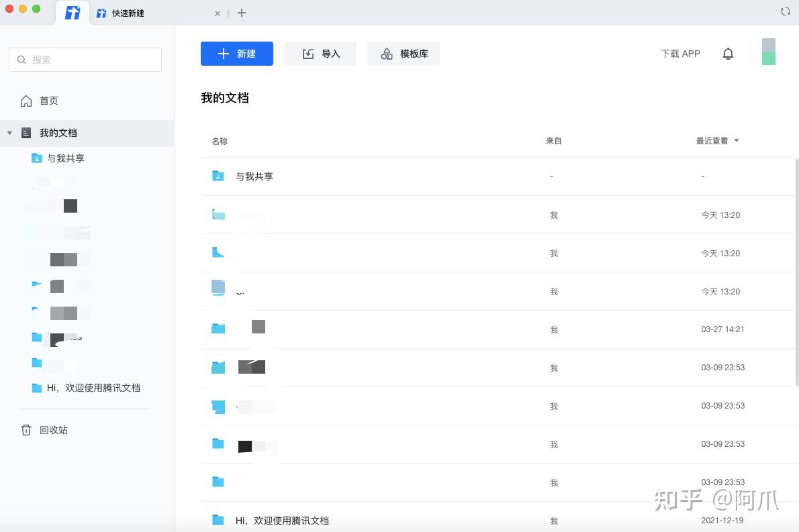Screen dimensions: 799x532
Task: Open 与我共享 folder in the sidebar
Action: pyautogui.click(x=65, y=158)
